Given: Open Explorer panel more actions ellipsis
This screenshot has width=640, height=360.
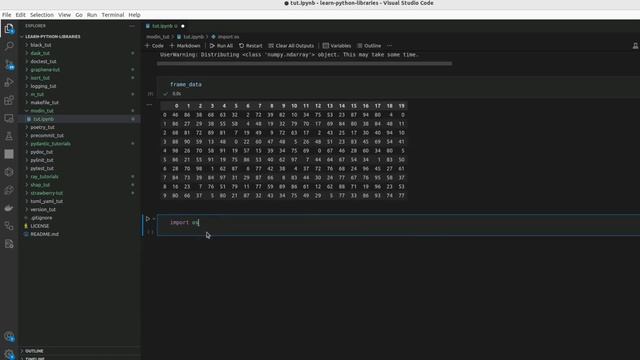Looking at the screenshot, I should click(132, 26).
